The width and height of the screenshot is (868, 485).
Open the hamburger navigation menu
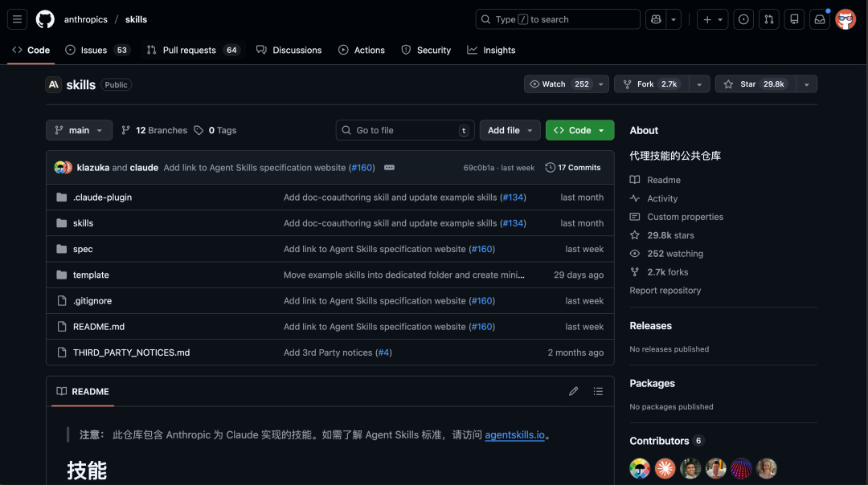click(x=17, y=19)
